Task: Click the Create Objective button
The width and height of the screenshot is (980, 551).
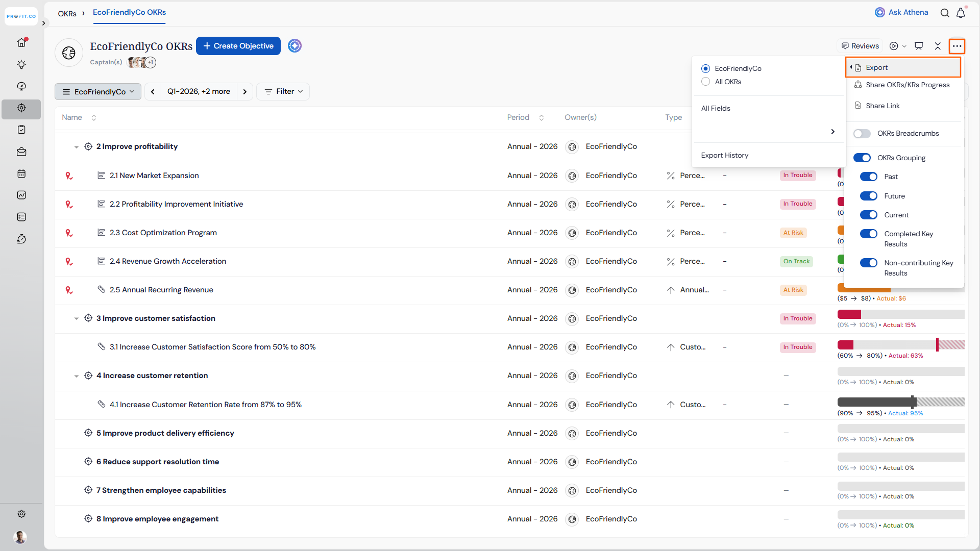Action: 238,46
